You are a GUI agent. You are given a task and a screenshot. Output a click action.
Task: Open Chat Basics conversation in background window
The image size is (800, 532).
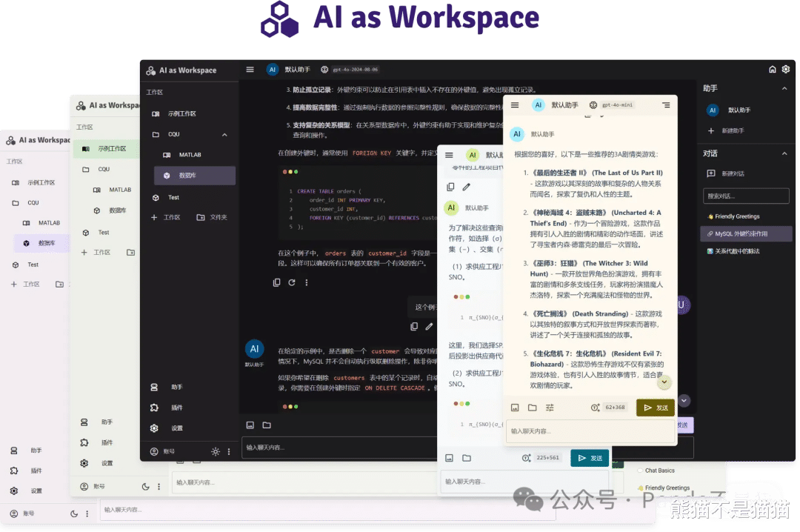pos(660,471)
